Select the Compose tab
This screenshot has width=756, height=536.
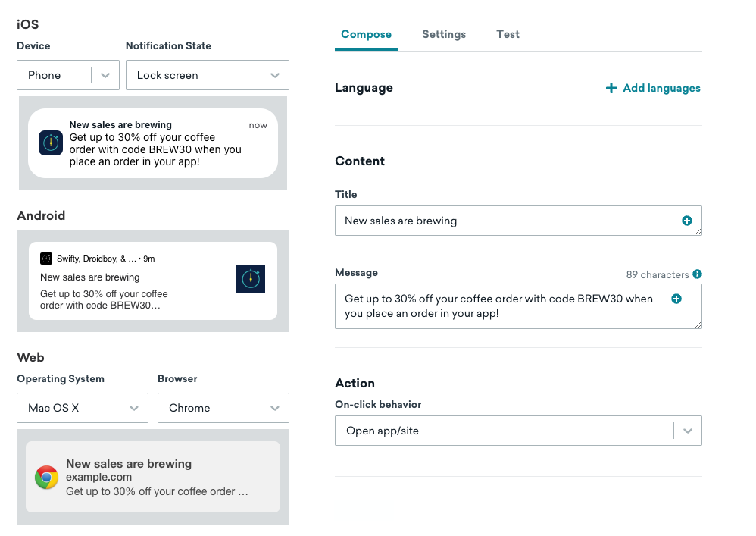pos(366,34)
